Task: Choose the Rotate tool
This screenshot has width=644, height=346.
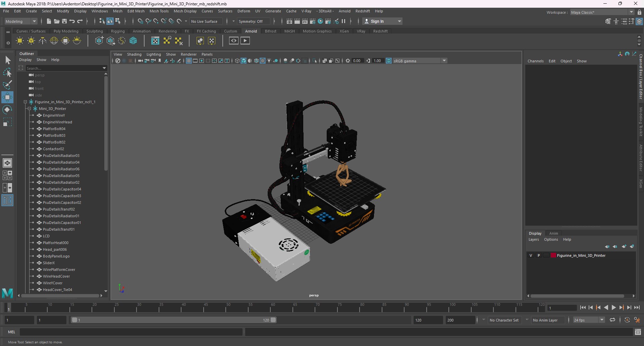Action: [x=7, y=110]
